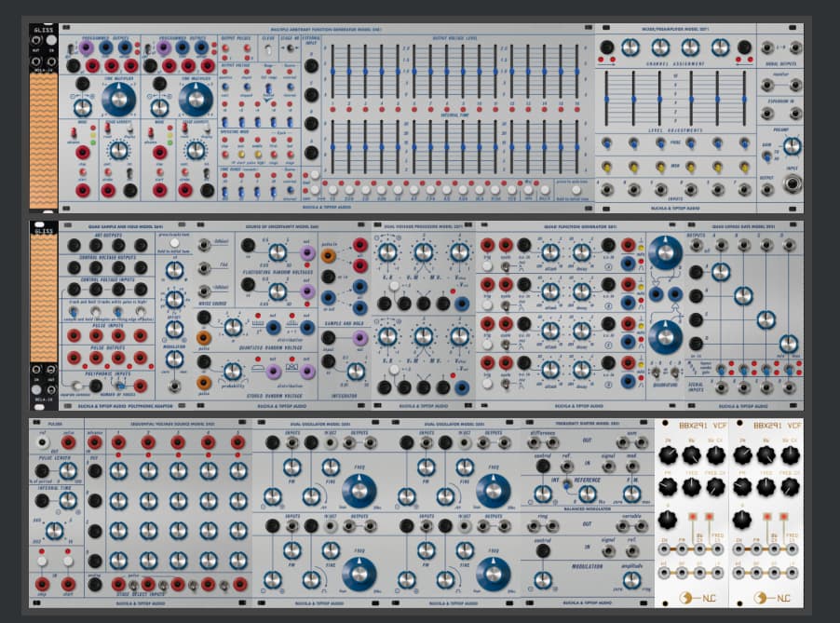
Task: Click the Interval Time knob on the Pulser
Action: (x=67, y=500)
